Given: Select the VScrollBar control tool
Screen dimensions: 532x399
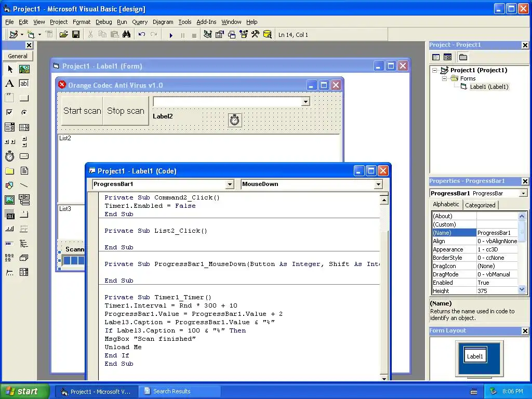Looking at the screenshot, I should [24, 142].
